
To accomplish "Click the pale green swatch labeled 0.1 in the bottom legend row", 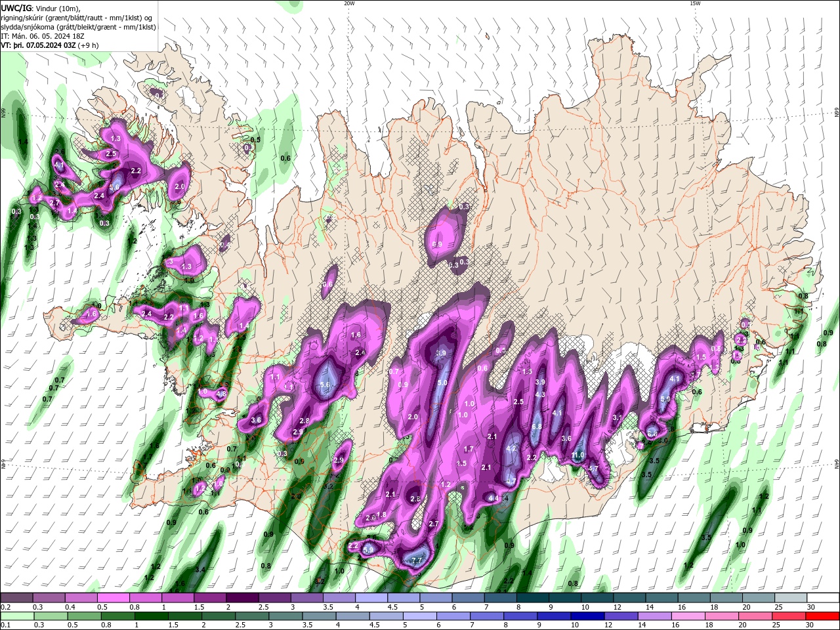I will [x=16, y=616].
